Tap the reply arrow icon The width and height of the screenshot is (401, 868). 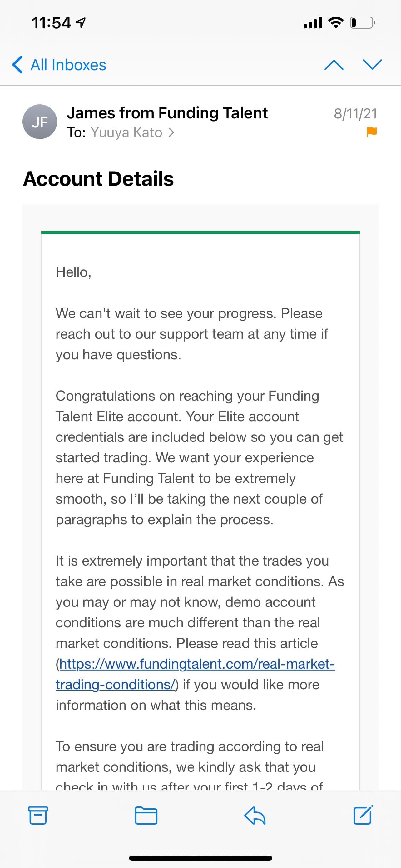click(255, 816)
